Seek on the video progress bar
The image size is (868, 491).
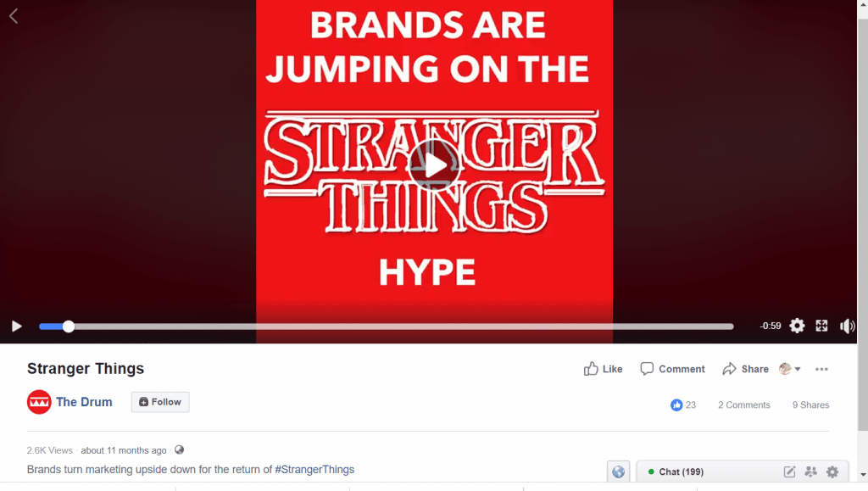[x=387, y=326]
